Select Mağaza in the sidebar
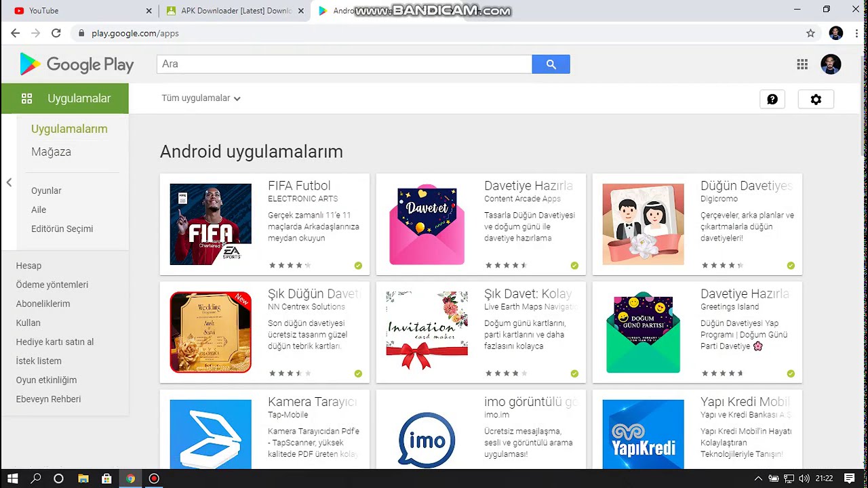868x488 pixels. click(x=51, y=152)
